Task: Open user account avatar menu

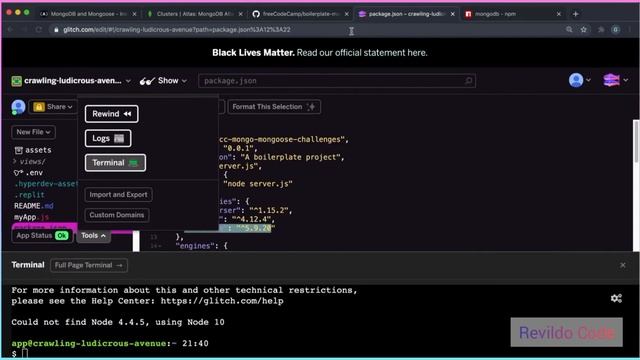Action: point(579,80)
